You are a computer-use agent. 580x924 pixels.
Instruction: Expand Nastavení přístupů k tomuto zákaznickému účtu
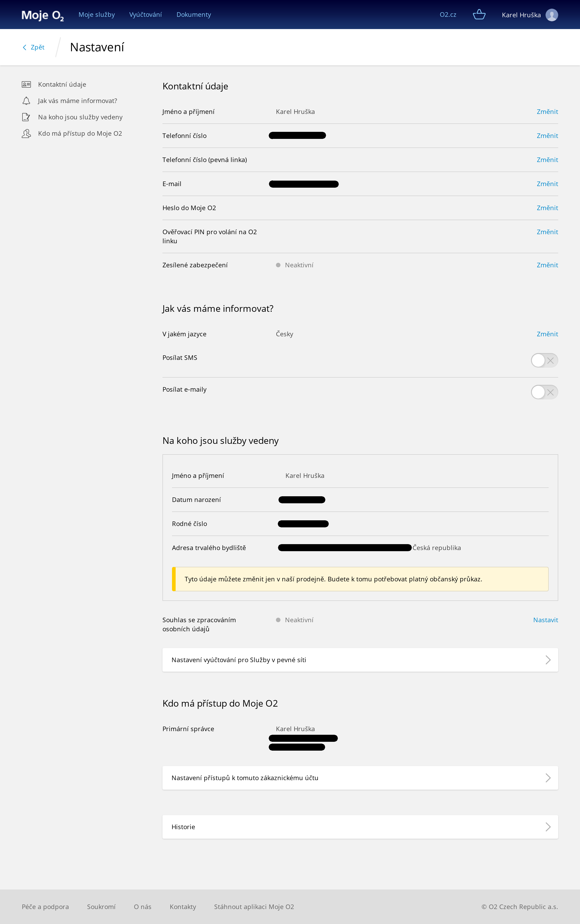point(360,778)
